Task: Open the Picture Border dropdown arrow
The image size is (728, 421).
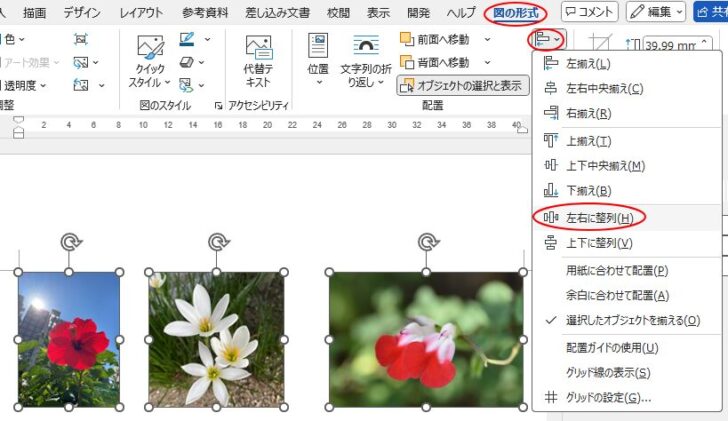Action: point(207,39)
